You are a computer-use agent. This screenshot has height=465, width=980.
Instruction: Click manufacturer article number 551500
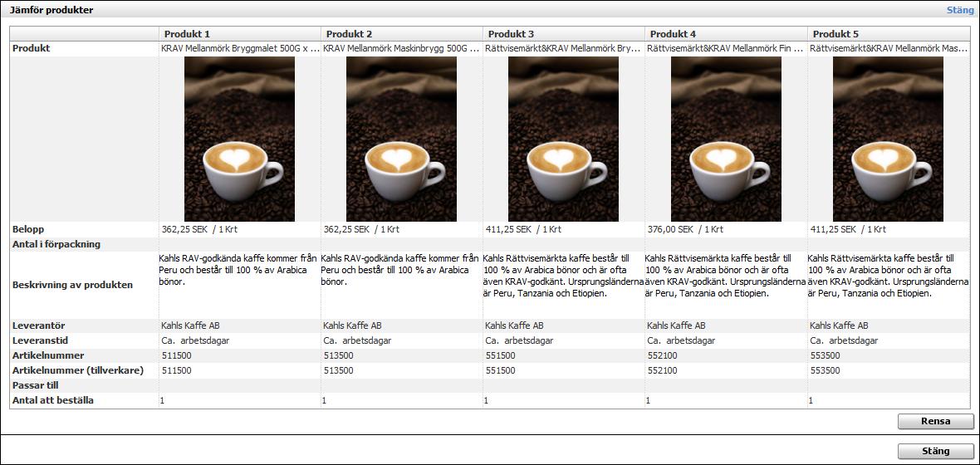coord(500,370)
